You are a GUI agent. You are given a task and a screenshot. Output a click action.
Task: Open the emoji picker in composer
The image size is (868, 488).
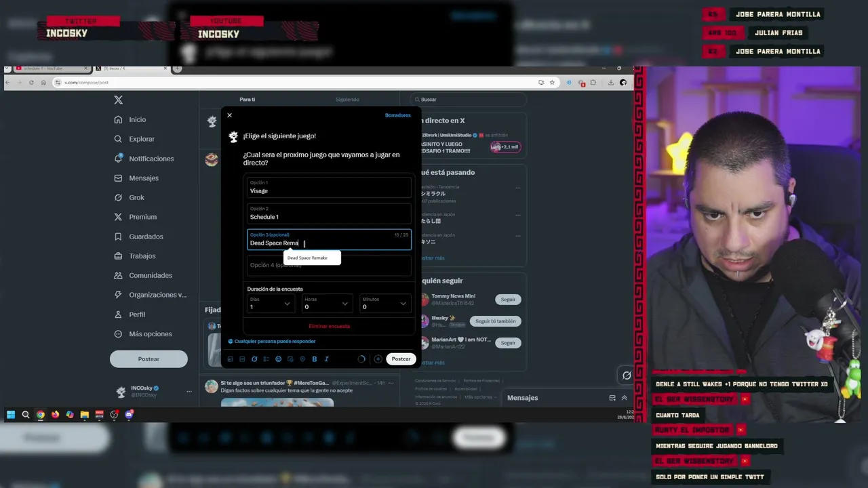(278, 359)
